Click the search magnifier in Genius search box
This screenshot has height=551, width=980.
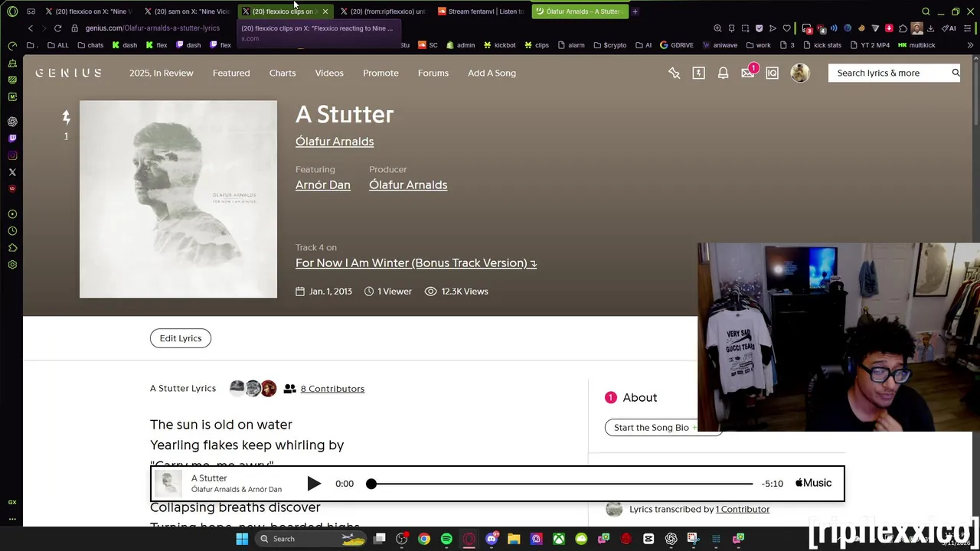pos(955,73)
